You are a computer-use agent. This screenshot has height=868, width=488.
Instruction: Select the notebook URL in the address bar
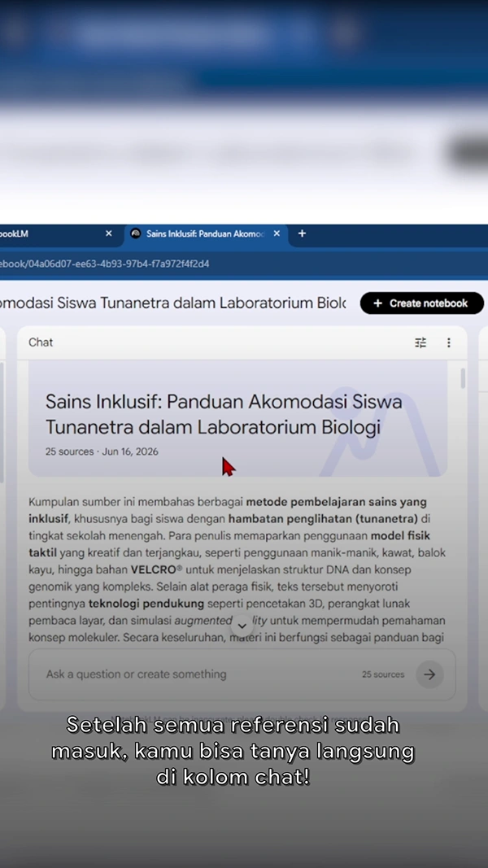point(105,264)
